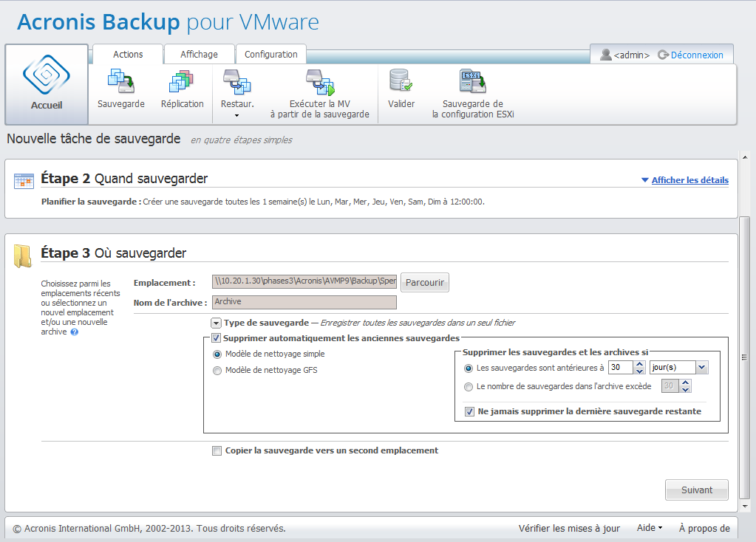The height and width of the screenshot is (542, 756).
Task: Increase the 30 days value
Action: point(640,364)
